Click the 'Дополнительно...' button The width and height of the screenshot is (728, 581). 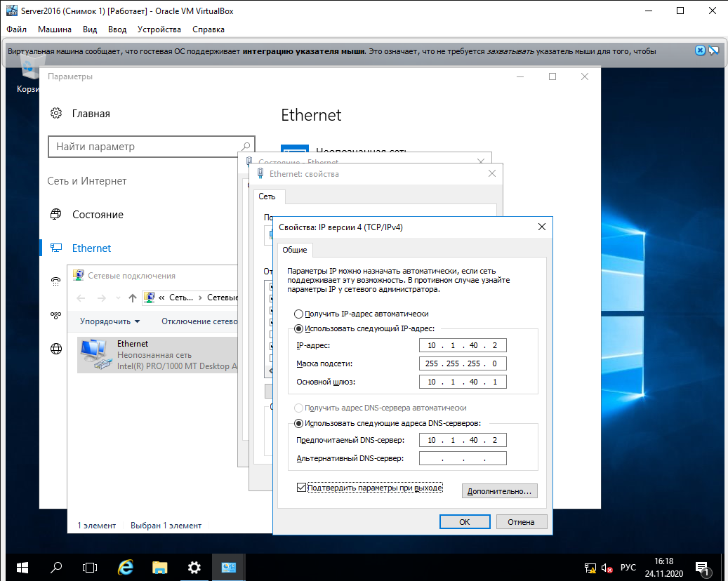pyautogui.click(x=499, y=491)
